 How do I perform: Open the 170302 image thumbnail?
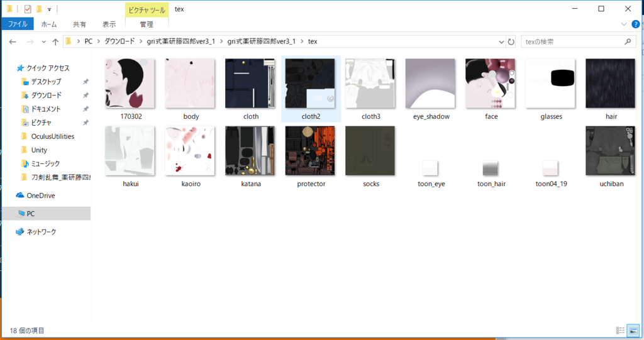[130, 84]
